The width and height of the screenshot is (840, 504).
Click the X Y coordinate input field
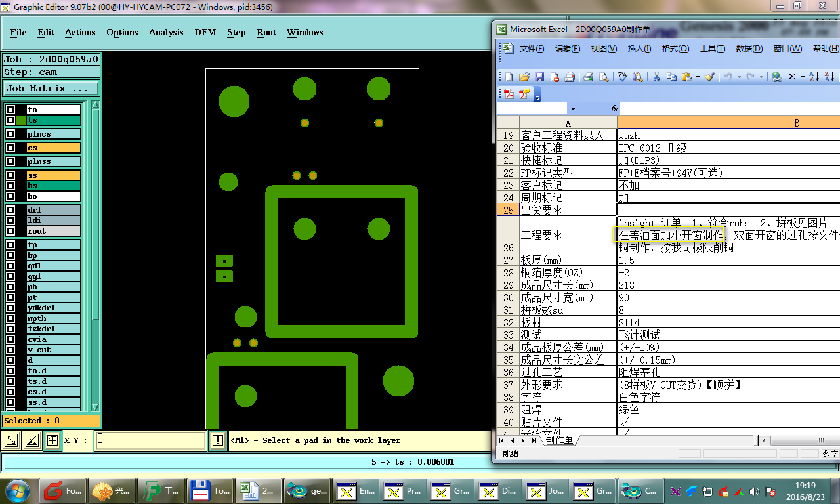pyautogui.click(x=151, y=440)
